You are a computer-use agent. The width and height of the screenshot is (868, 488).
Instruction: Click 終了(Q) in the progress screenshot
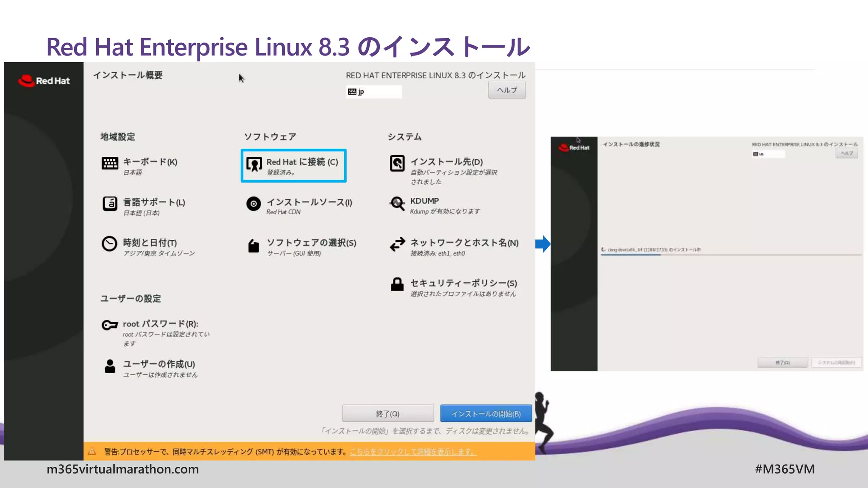coord(782,363)
